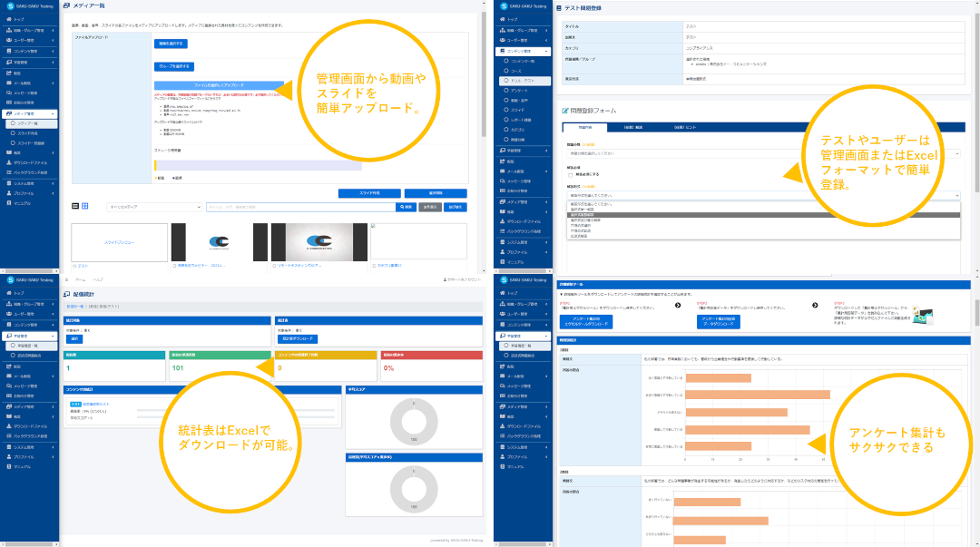
Task: Tick checkbox under second media thumbnail with dark bars
Action: tap(174, 266)
